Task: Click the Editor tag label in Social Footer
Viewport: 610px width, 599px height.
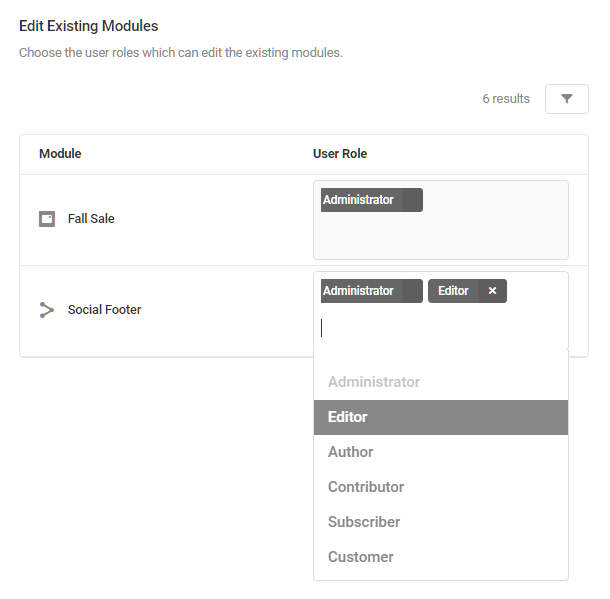Action: tap(453, 291)
